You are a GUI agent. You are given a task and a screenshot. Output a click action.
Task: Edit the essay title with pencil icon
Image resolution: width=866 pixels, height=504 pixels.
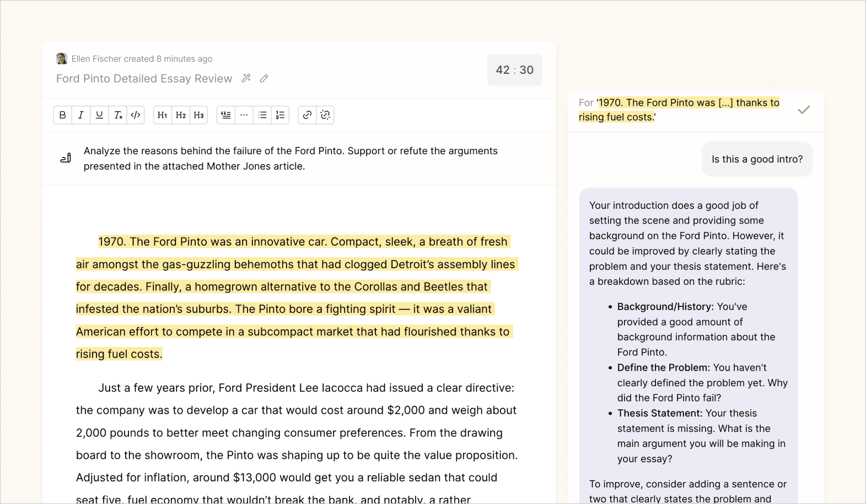click(x=264, y=79)
